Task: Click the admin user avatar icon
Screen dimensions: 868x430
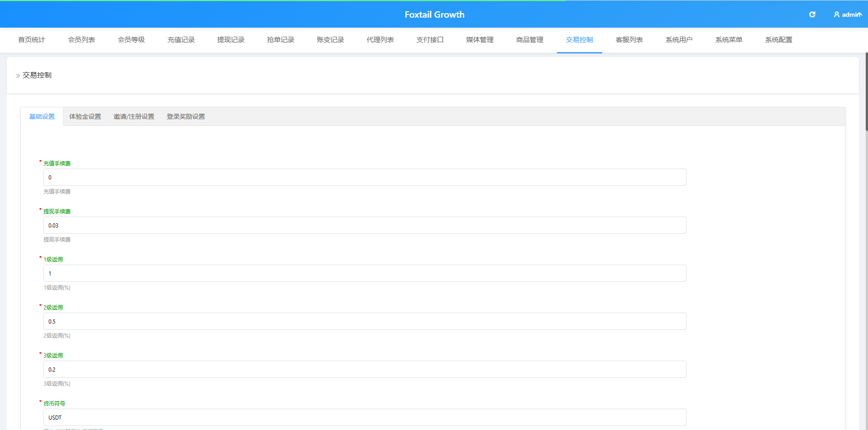Action: [x=837, y=14]
